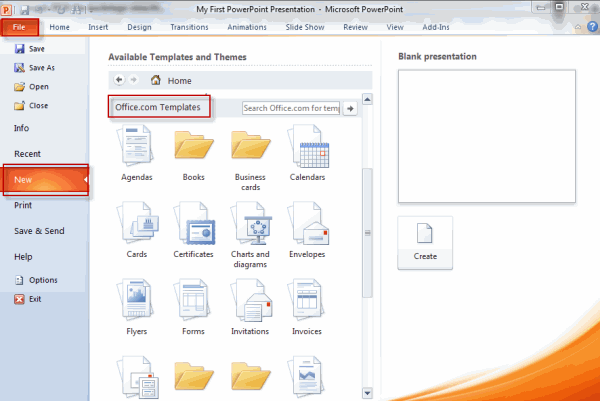Click the templates list scroll-up arrow
This screenshot has height=401, width=600.
367,99
